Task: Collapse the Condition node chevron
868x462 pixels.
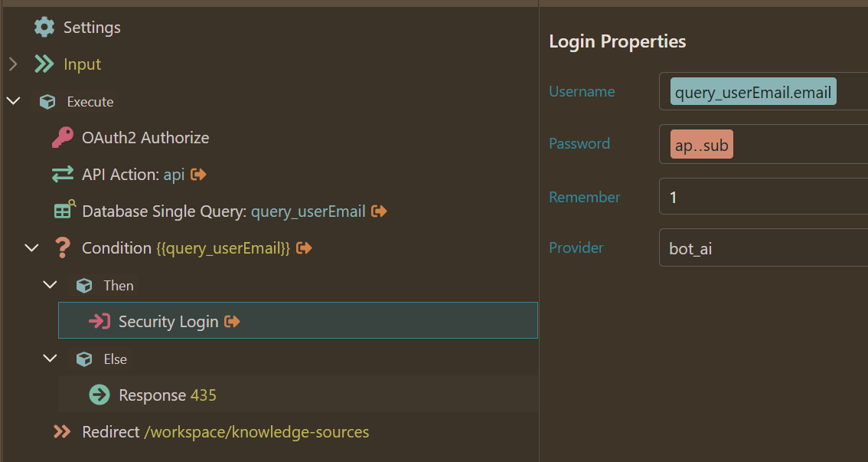Action: [31, 248]
